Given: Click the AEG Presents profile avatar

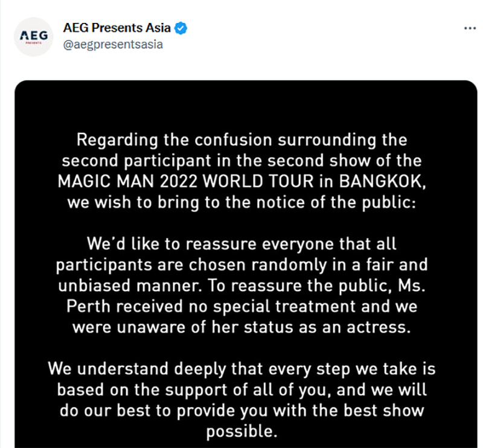Looking at the screenshot, I should pos(34,37).
